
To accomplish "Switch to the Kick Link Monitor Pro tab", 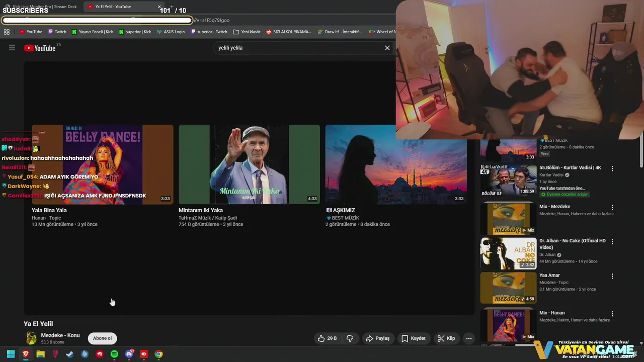I will [41, 7].
